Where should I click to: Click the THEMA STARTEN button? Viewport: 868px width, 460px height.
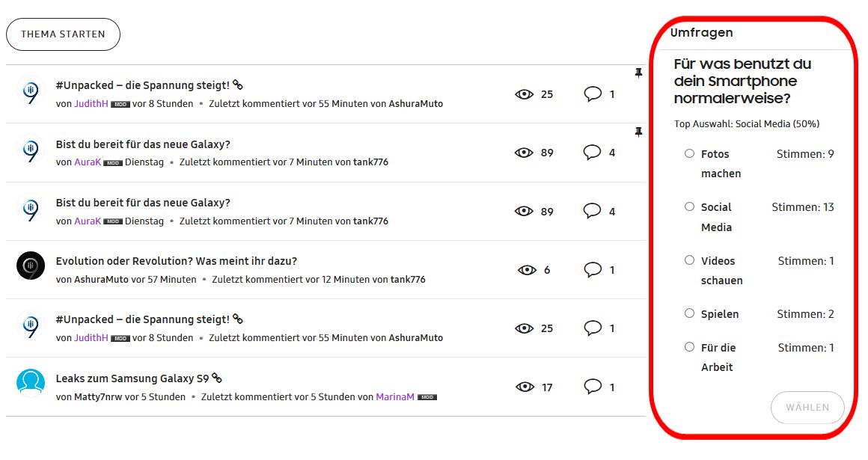point(63,34)
